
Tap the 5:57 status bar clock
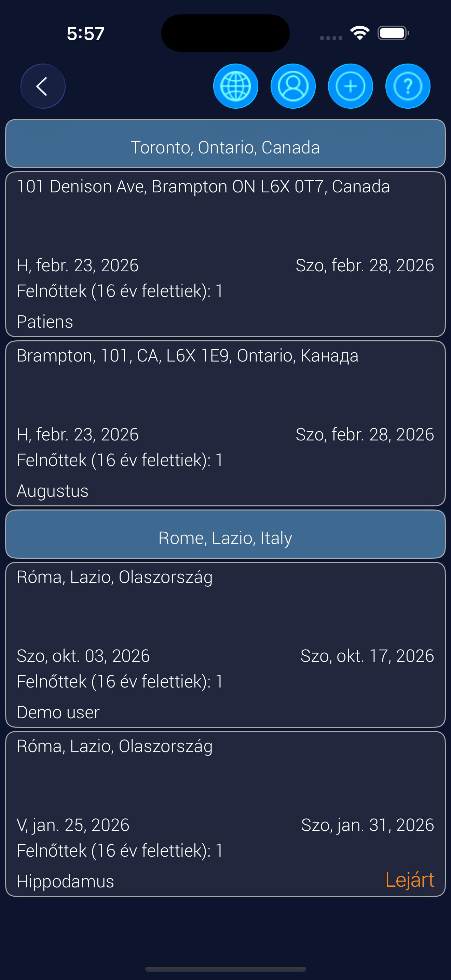[85, 33]
